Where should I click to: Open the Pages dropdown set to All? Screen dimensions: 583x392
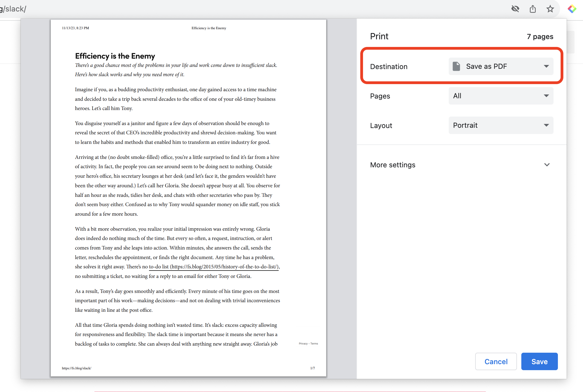coord(501,96)
